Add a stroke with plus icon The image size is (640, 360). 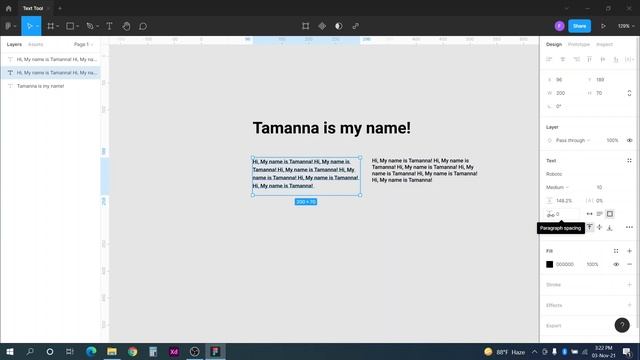click(629, 285)
